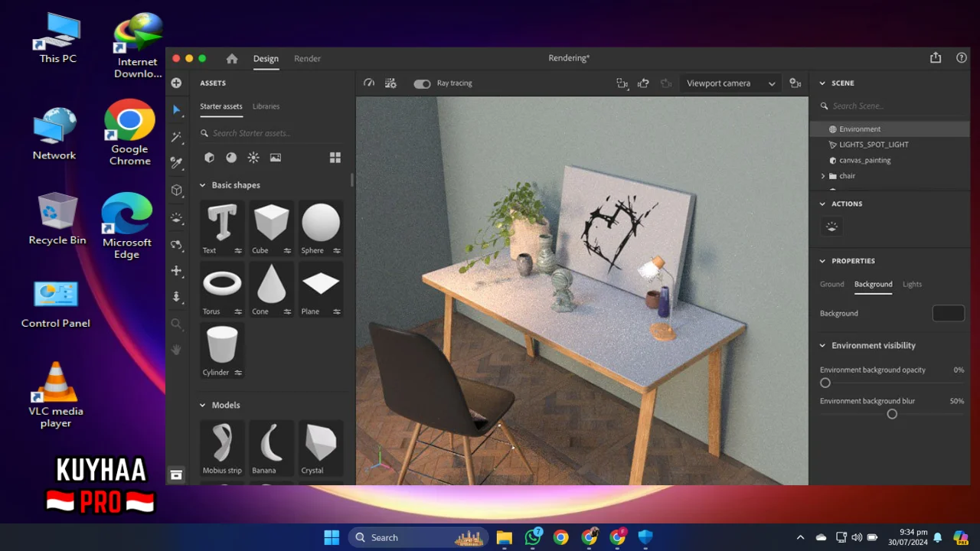The width and height of the screenshot is (980, 551).
Task: Switch to the Design tab
Action: pyautogui.click(x=266, y=58)
